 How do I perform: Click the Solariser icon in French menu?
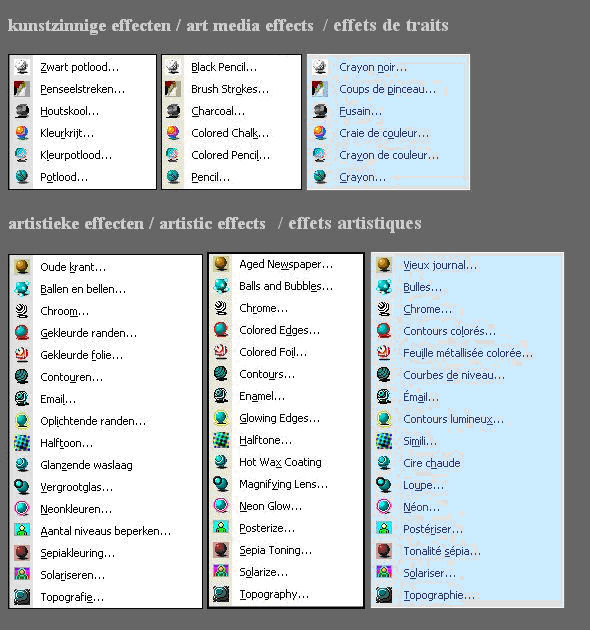[384, 572]
